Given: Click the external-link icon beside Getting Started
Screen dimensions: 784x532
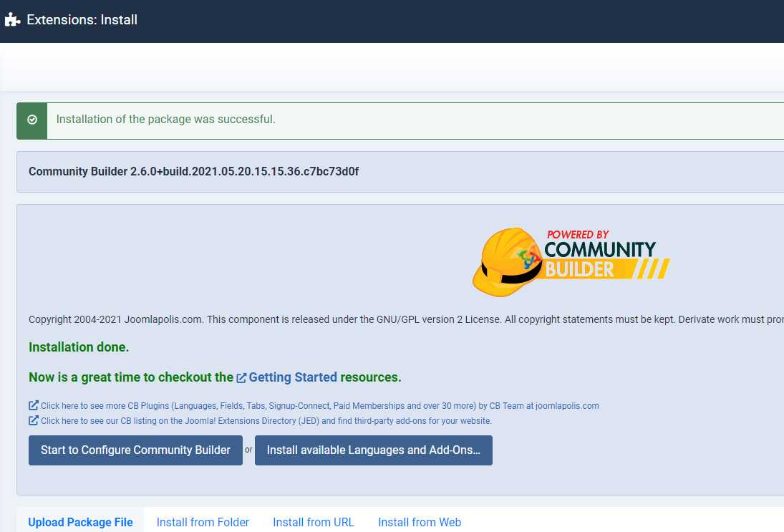Looking at the screenshot, I should (241, 379).
